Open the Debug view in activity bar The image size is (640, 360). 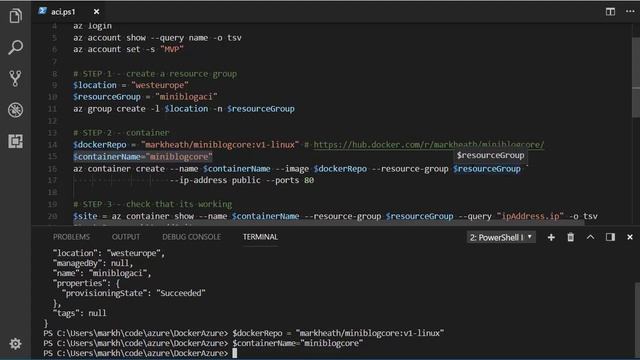(16, 110)
